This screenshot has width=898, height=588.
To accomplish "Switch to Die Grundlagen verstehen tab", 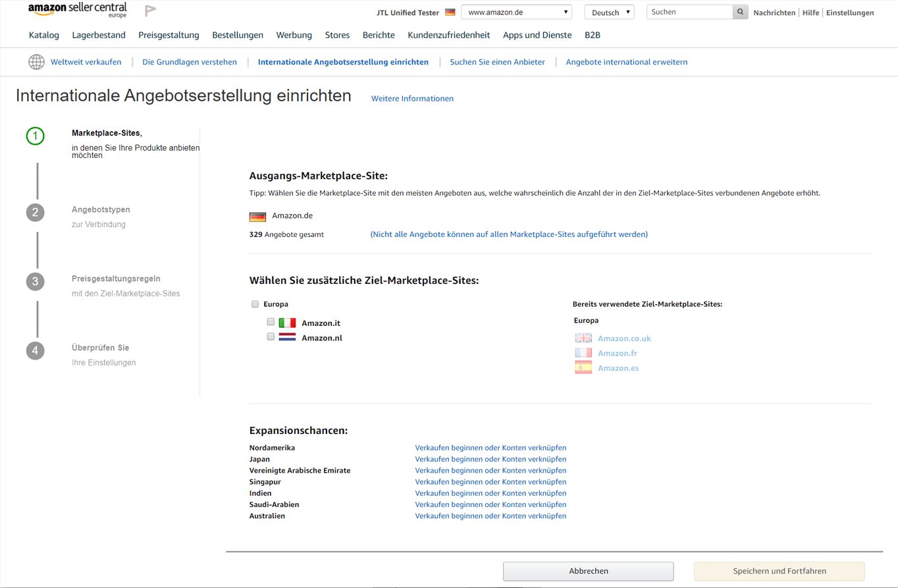I will [x=190, y=62].
